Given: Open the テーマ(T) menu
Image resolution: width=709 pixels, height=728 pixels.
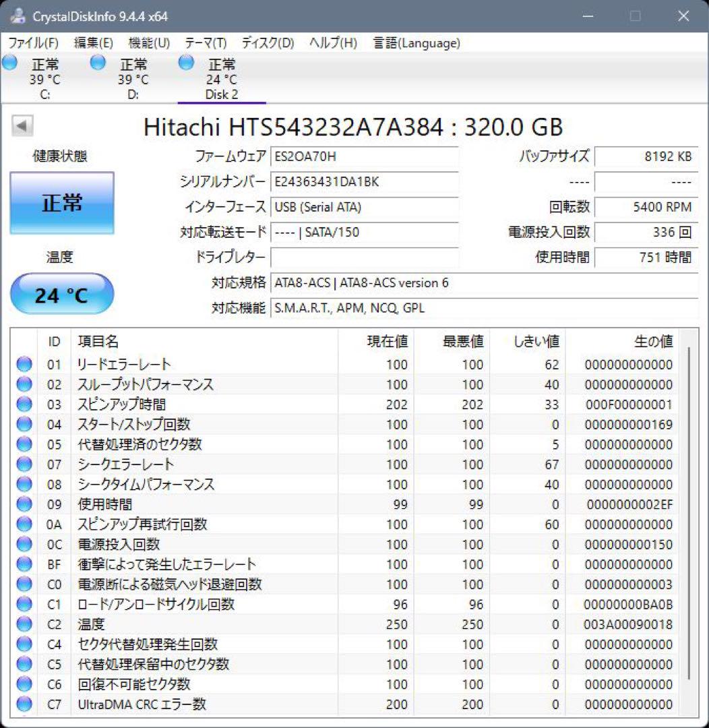Looking at the screenshot, I should coord(206,43).
